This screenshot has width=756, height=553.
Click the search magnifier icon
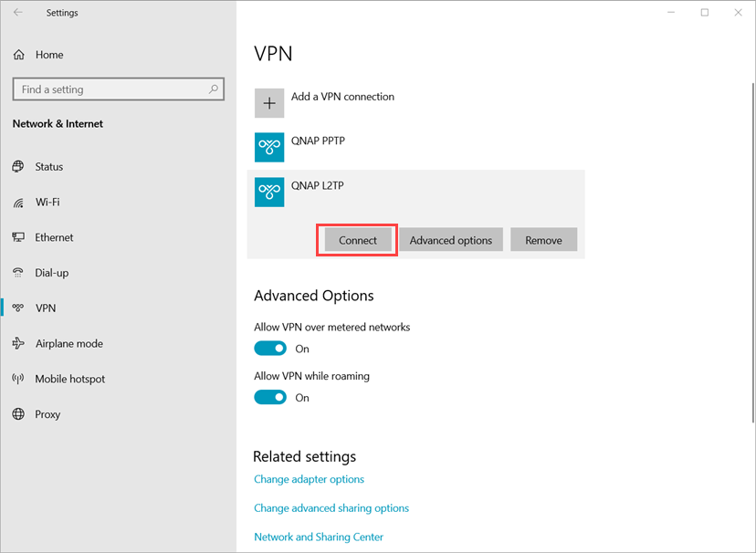[213, 89]
